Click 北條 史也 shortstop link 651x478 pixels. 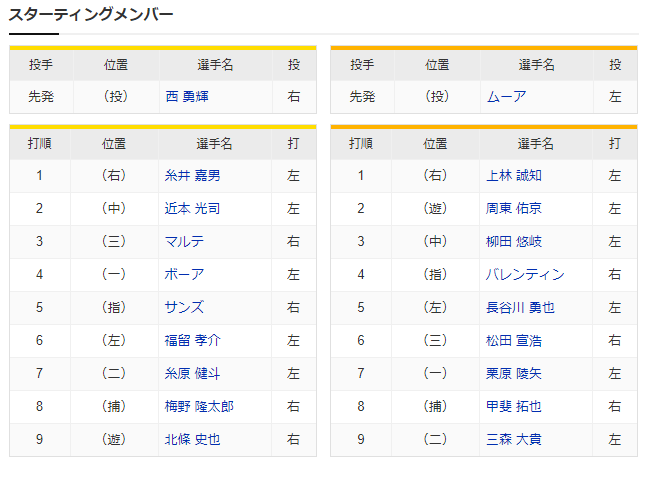coord(192,440)
